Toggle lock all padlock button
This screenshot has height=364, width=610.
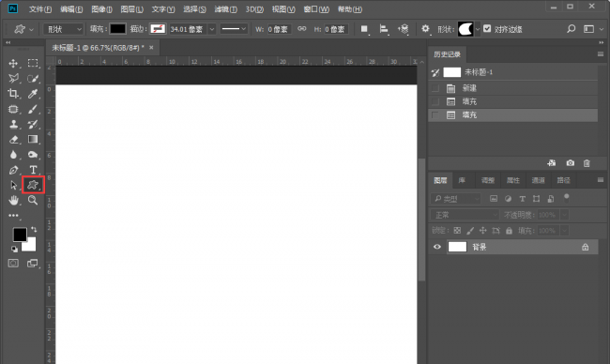pos(509,231)
